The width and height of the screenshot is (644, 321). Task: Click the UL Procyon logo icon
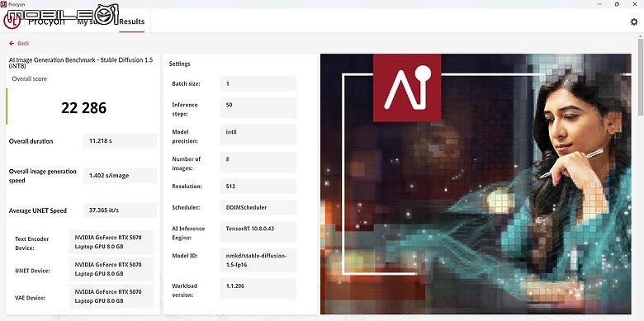(x=12, y=21)
